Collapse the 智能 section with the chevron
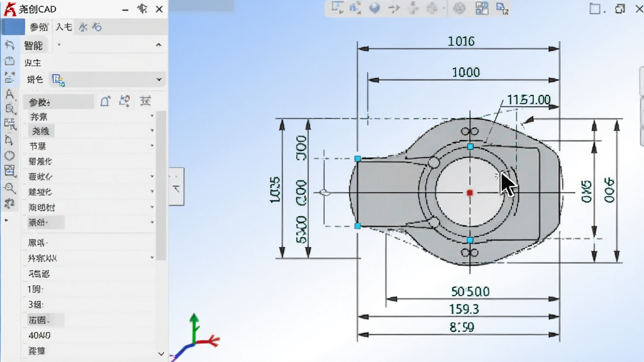This screenshot has width=644, height=362. [158, 45]
